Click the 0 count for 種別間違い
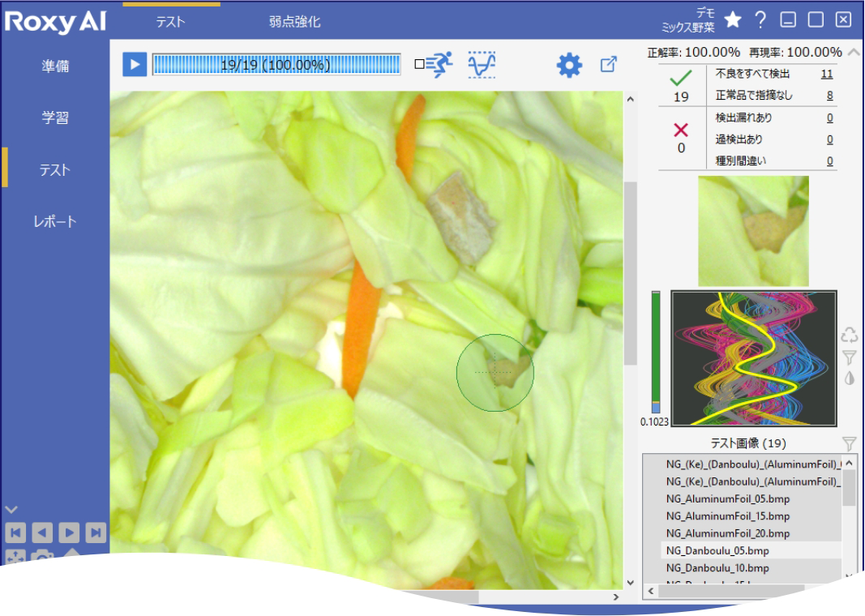The height and width of the screenshot is (616, 865). 829,161
